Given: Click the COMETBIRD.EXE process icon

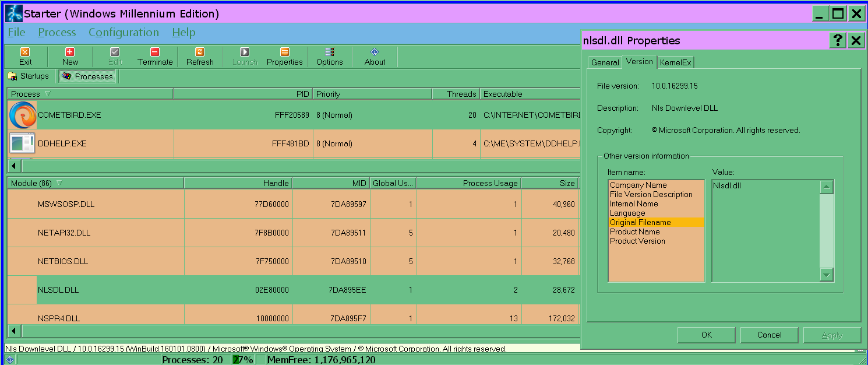Looking at the screenshot, I should click(23, 115).
